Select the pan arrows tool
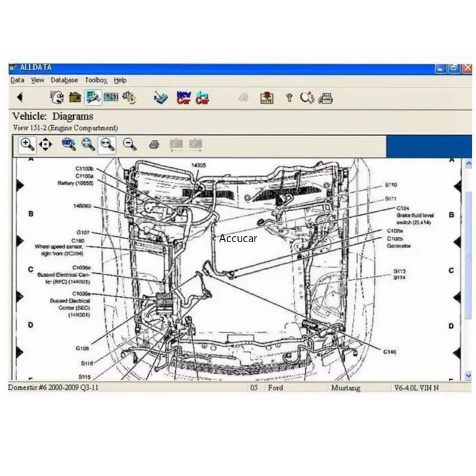 45,145
